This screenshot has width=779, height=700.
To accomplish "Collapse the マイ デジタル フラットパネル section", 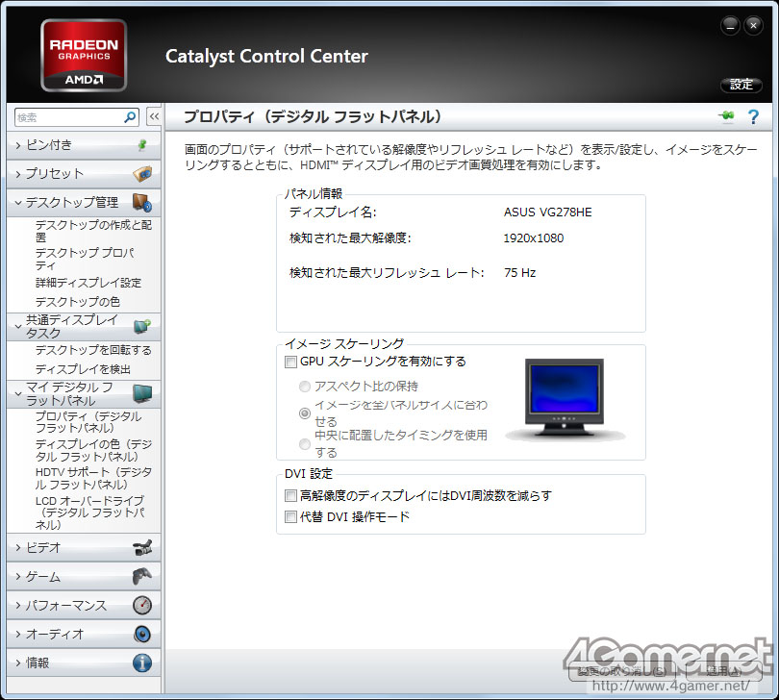I will pyautogui.click(x=18, y=393).
